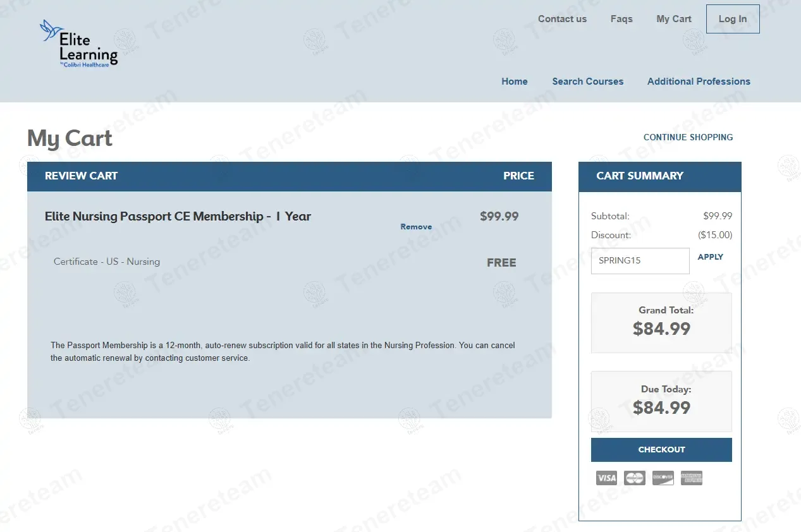Click the Grand Total amount box

pos(661,322)
